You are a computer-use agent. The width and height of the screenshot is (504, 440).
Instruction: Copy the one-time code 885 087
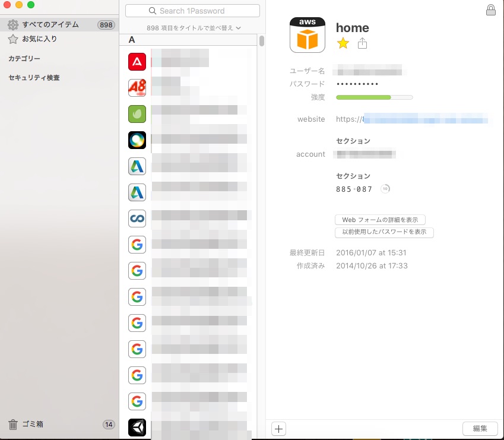354,189
